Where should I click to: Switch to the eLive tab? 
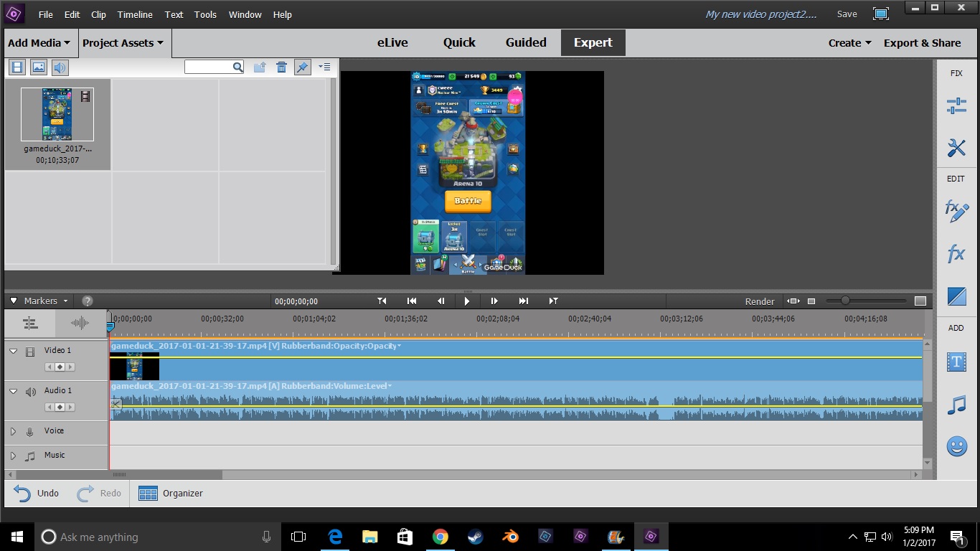pos(392,43)
